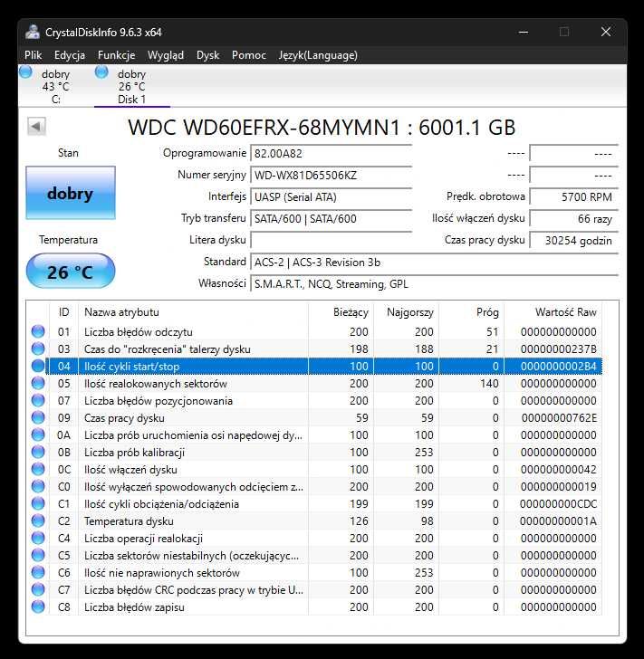Image resolution: width=644 pixels, height=659 pixels.
Task: Click status icon for attribute 0C
Action: [38, 470]
